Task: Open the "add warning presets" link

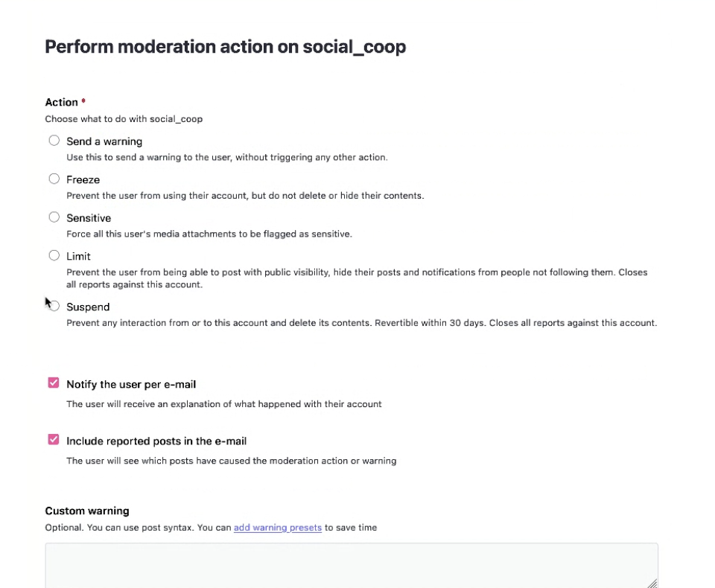Action: pos(277,528)
